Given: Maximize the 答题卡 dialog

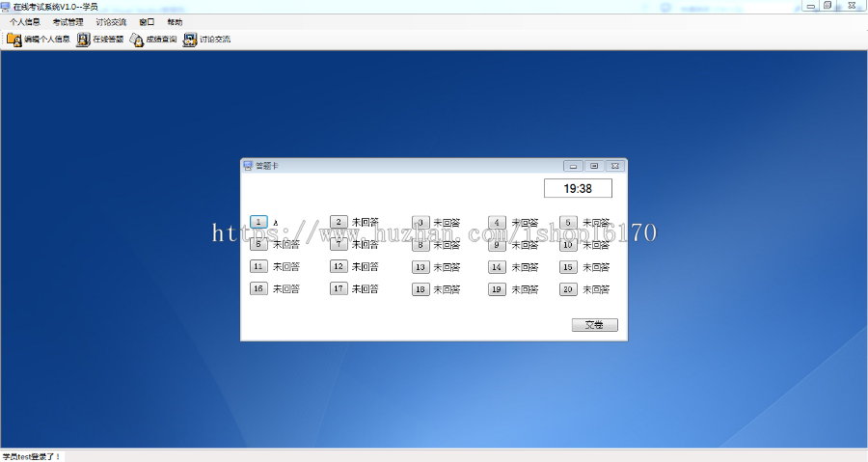Looking at the screenshot, I should (x=594, y=166).
